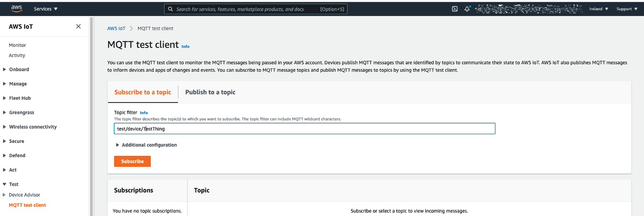Open the notifications bell
The image size is (644, 216).
tap(467, 9)
